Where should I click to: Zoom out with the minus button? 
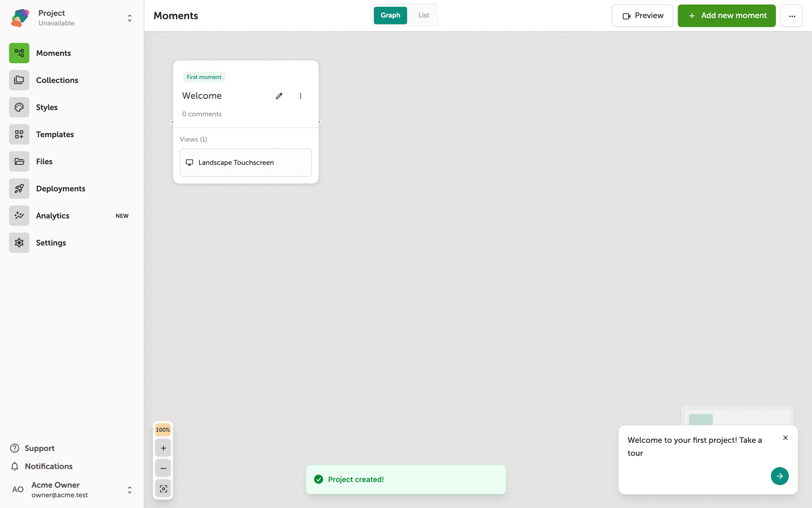163,468
